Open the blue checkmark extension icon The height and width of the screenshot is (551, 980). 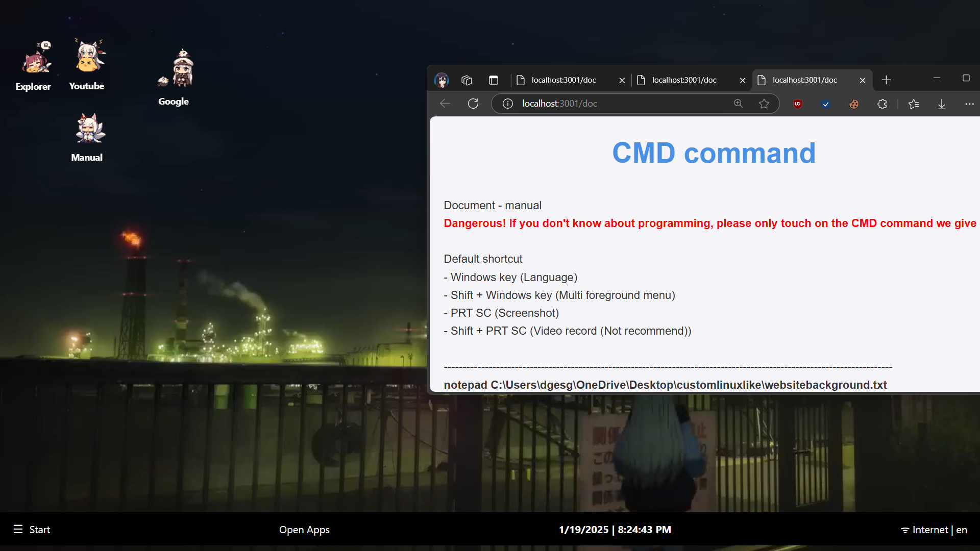point(826,104)
